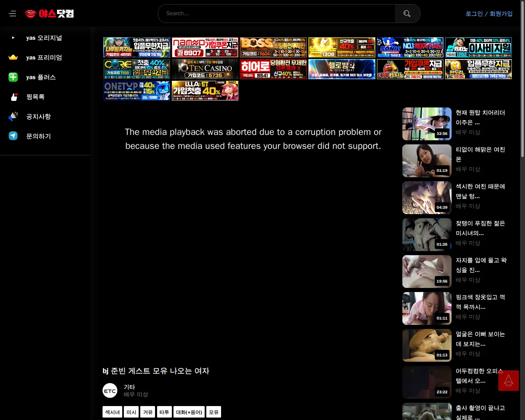The height and width of the screenshot is (420, 525).
Task: Open the TEN CASINO ad banner
Action: (x=205, y=69)
